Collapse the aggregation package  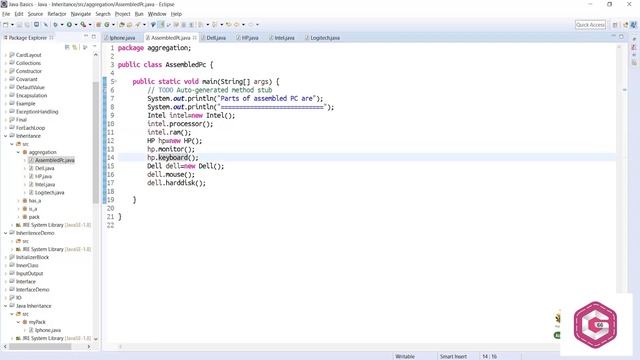pos(18,152)
